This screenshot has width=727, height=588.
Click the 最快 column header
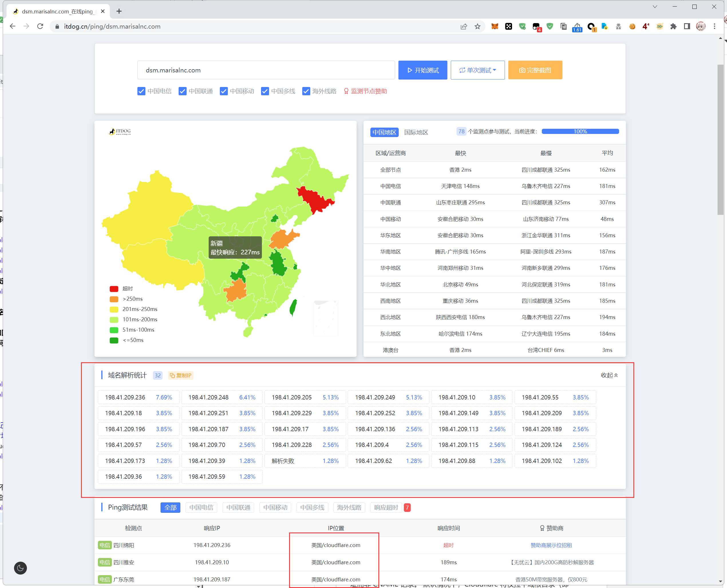461,153
